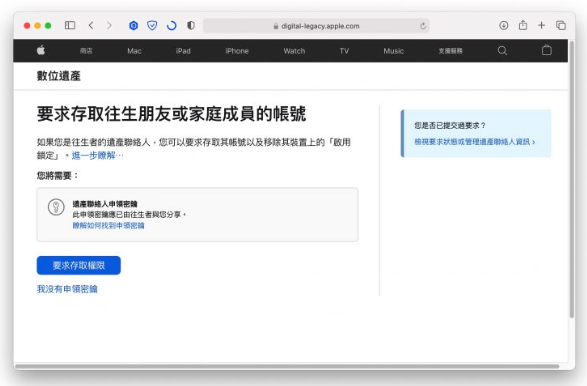Click the horizontal scrollbar at bottom
This screenshot has height=386, width=587.
(287, 366)
